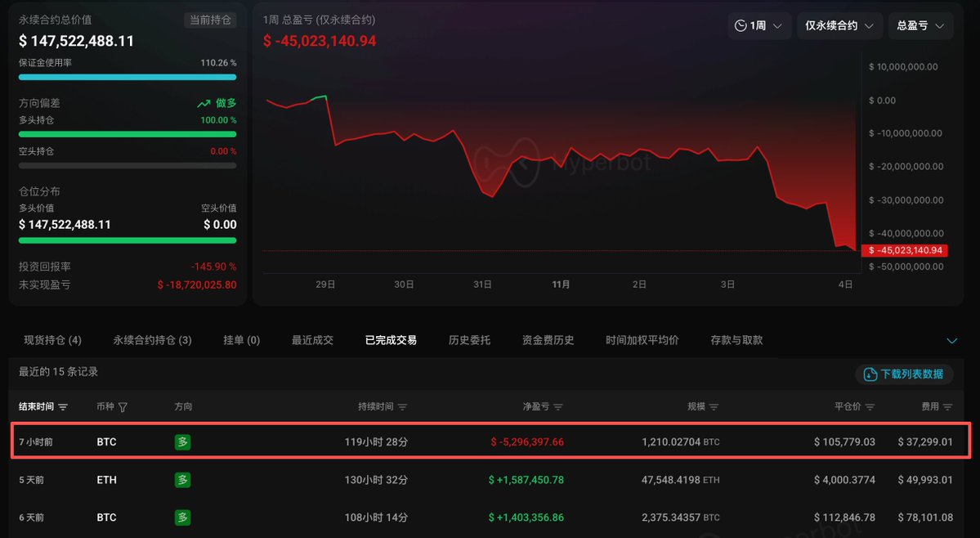
Task: Open the 总盈亏 metric dropdown
Action: click(x=920, y=25)
